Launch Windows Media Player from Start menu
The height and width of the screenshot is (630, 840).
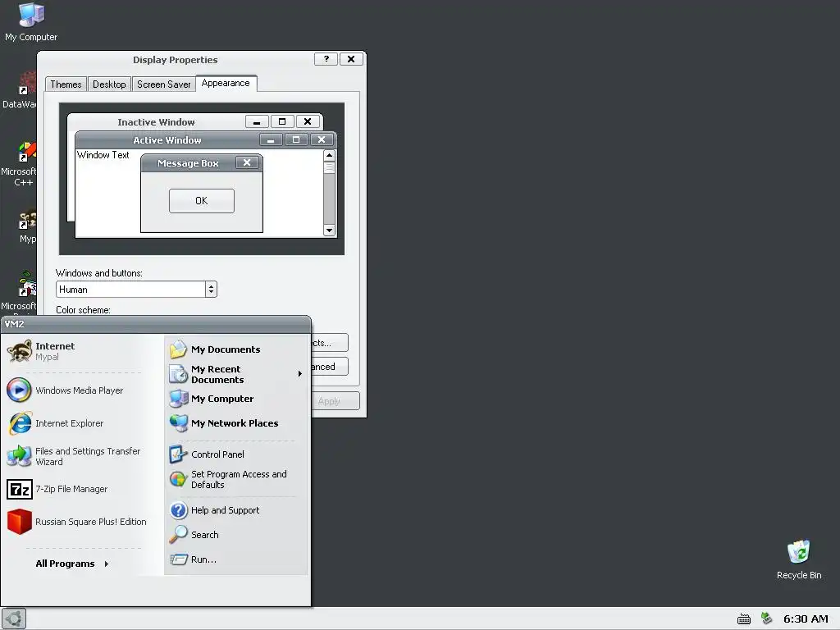pyautogui.click(x=20, y=390)
